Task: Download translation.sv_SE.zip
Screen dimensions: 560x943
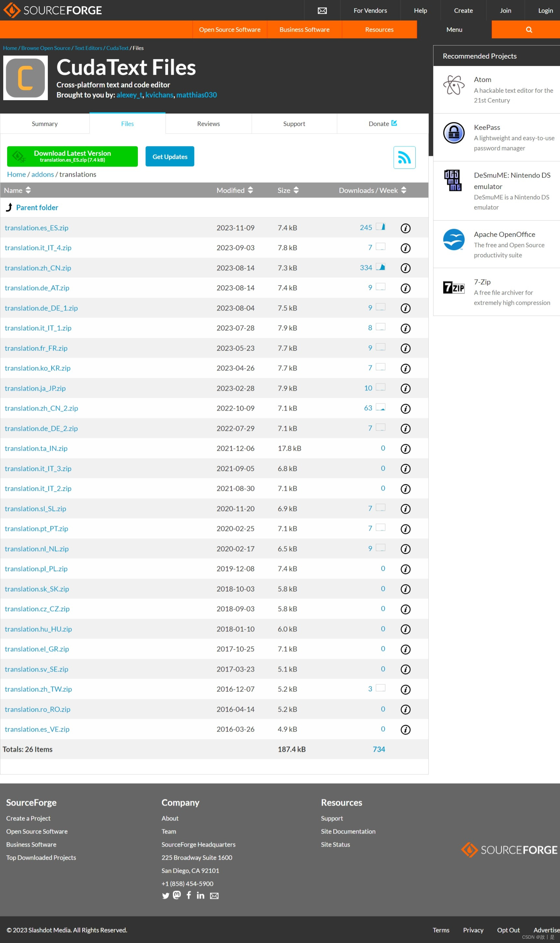Action: coord(36,669)
